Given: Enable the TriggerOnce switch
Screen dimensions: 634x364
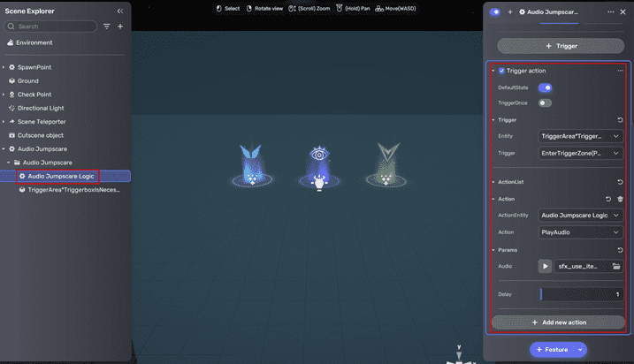Looking at the screenshot, I should tap(546, 103).
